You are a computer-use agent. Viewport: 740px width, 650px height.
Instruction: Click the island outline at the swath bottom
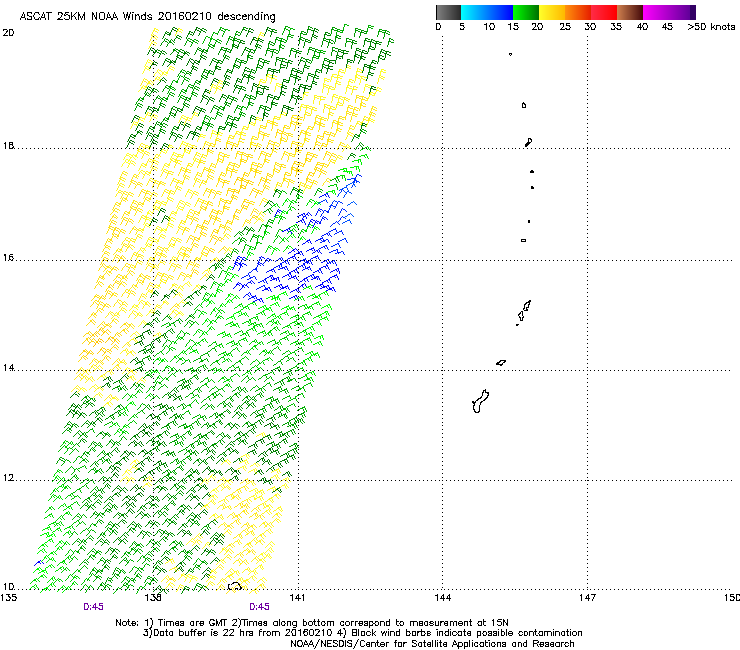coord(235,586)
